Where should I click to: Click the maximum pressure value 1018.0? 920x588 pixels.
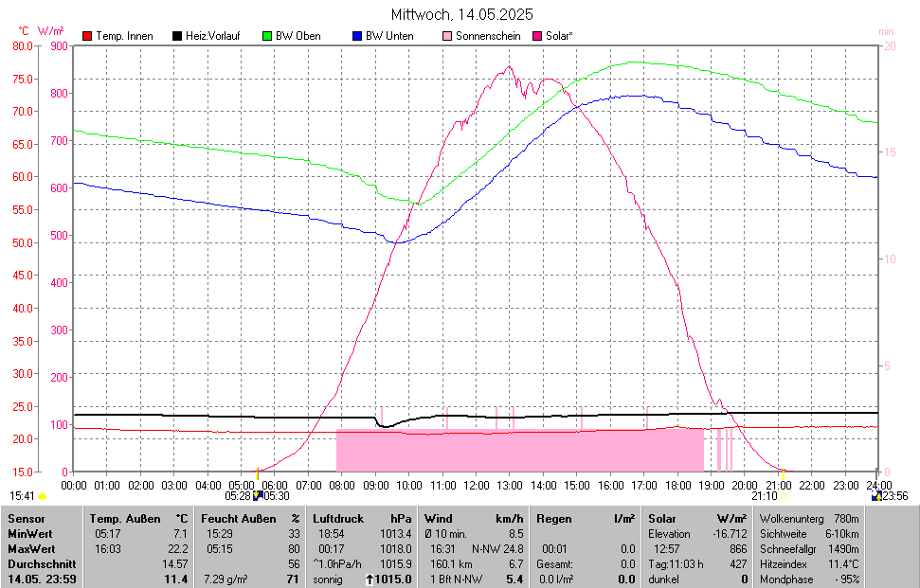point(395,549)
